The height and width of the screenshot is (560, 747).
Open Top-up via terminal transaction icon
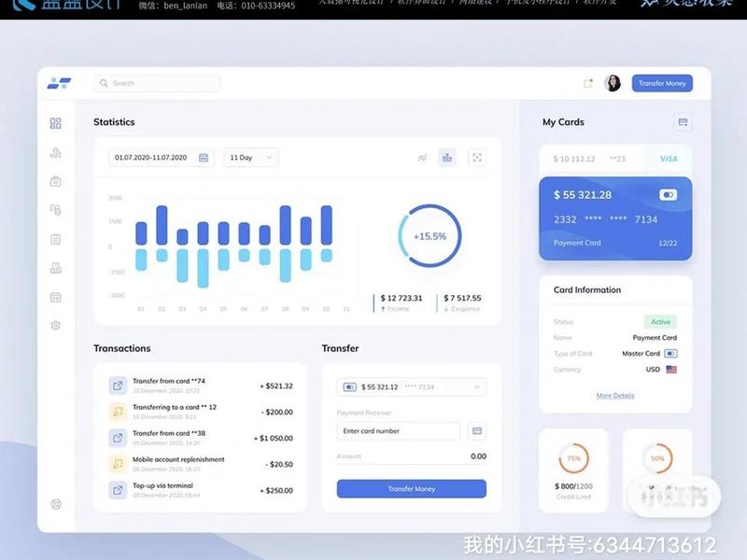(x=118, y=491)
